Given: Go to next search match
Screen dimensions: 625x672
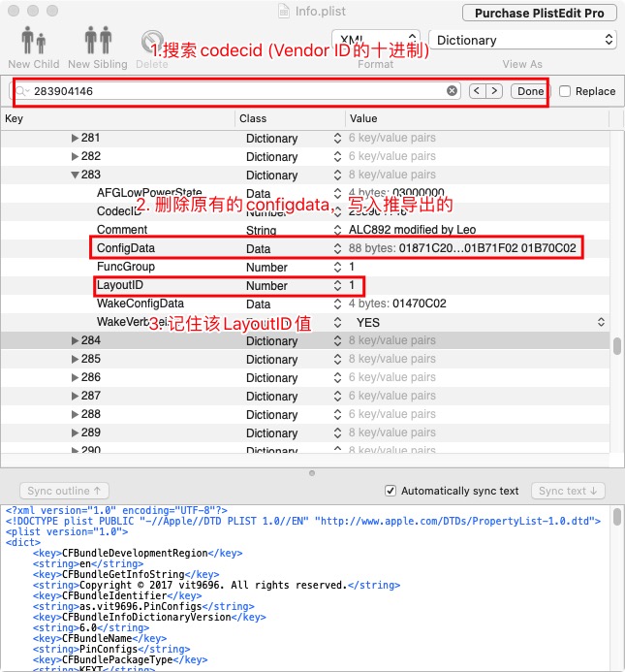Looking at the screenshot, I should pos(494,91).
